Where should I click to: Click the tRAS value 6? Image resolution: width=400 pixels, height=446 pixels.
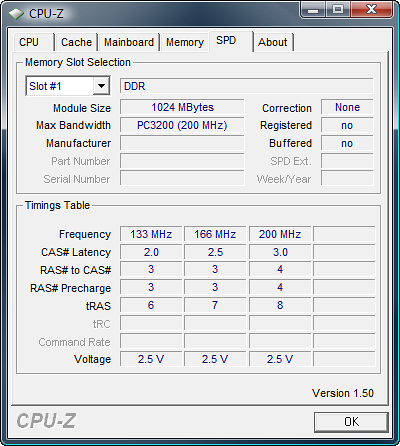point(151,305)
